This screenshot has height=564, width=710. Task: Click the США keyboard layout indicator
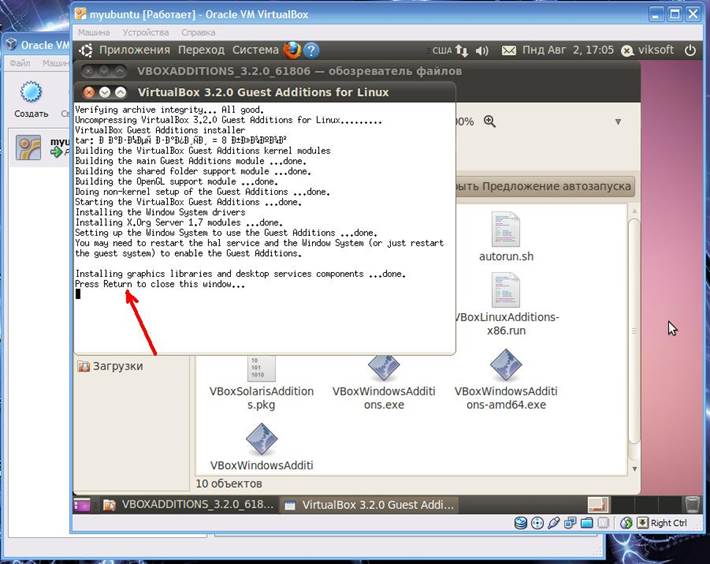[x=442, y=50]
